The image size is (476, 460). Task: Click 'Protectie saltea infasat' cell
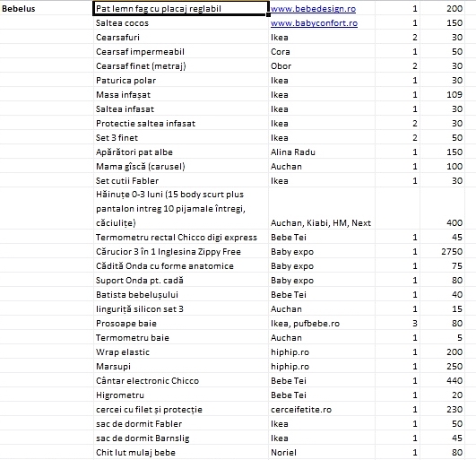click(181, 123)
